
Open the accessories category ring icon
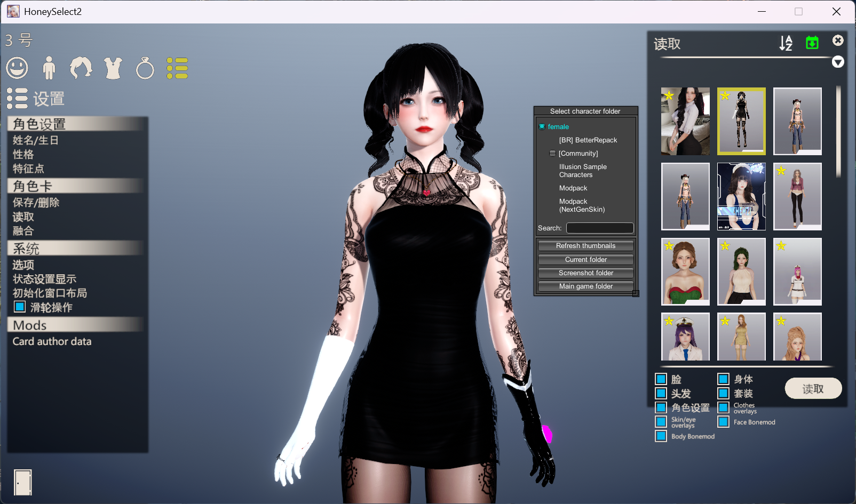[145, 68]
